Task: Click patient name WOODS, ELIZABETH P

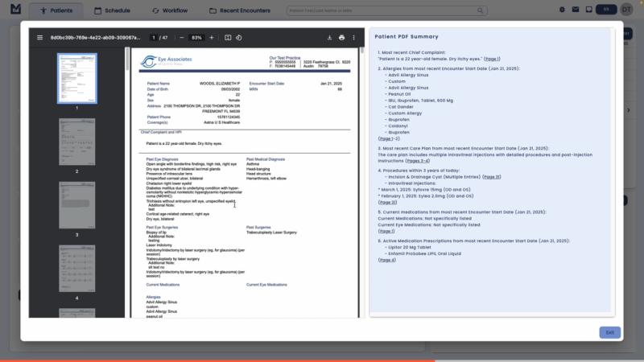Action: pos(220,84)
